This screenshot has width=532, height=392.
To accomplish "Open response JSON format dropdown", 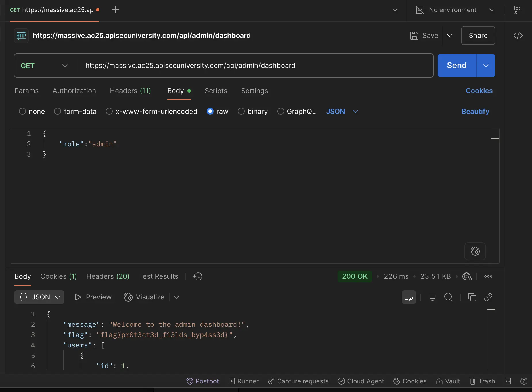I will click(39, 297).
